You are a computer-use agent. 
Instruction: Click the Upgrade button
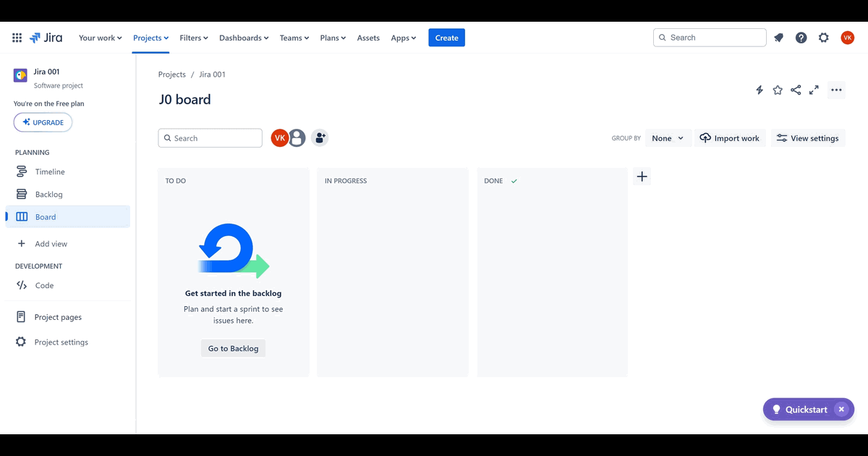pos(43,122)
